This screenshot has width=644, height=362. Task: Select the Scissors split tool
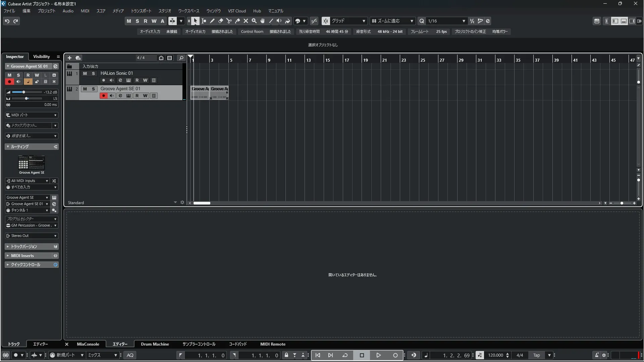pos(229,21)
